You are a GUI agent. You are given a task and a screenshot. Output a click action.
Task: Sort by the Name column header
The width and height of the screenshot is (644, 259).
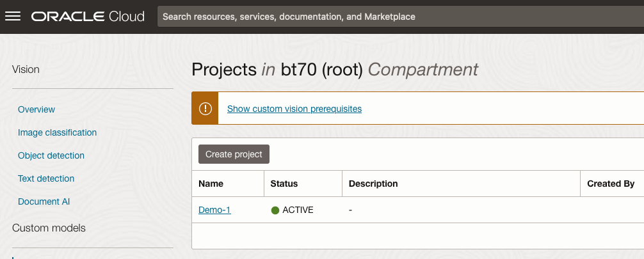click(x=211, y=184)
